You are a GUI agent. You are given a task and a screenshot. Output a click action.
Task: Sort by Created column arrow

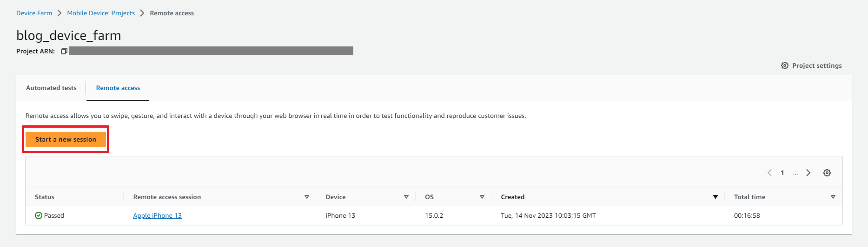pyautogui.click(x=716, y=197)
